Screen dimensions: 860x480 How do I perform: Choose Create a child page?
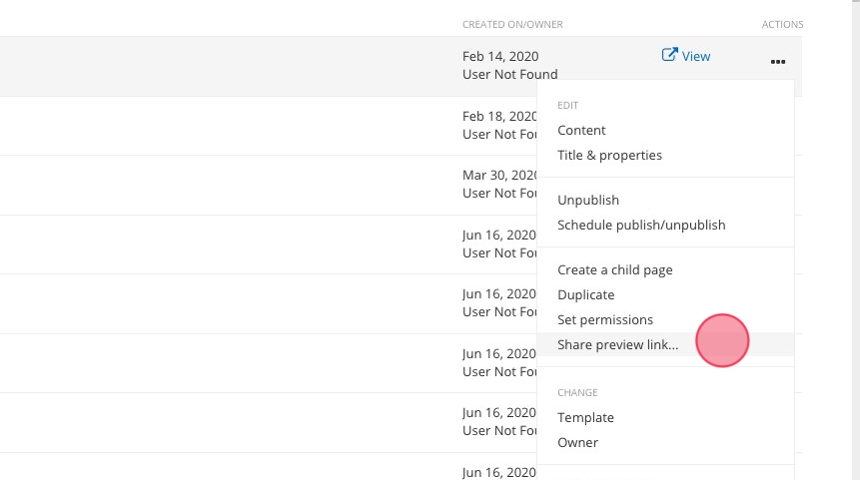(614, 270)
